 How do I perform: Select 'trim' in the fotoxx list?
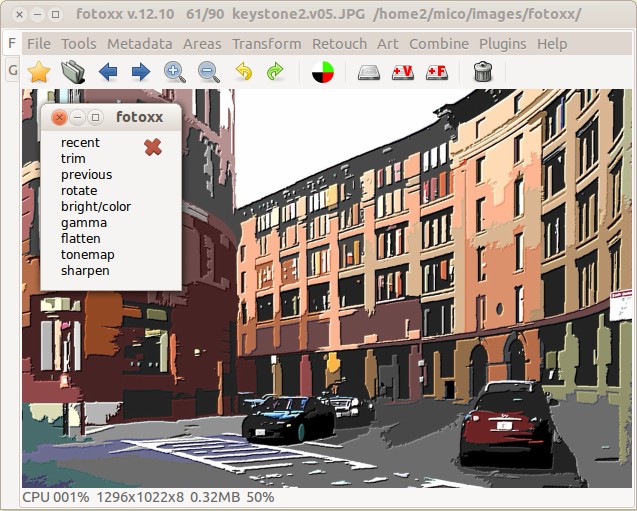click(x=73, y=158)
